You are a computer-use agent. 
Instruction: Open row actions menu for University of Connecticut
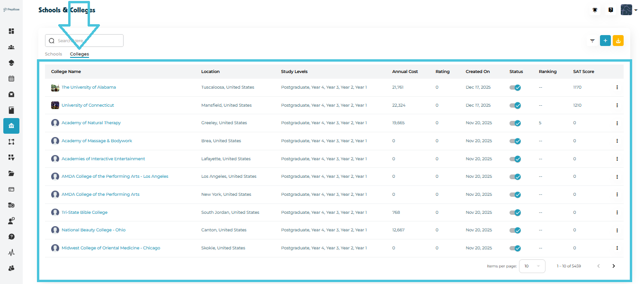pyautogui.click(x=617, y=105)
